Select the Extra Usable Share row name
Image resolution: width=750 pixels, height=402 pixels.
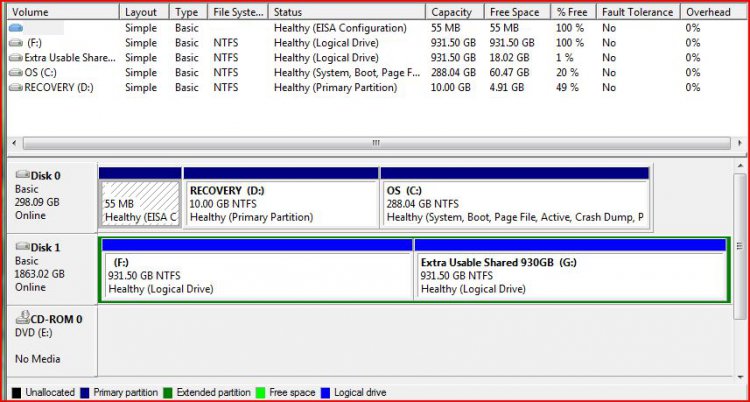70,58
